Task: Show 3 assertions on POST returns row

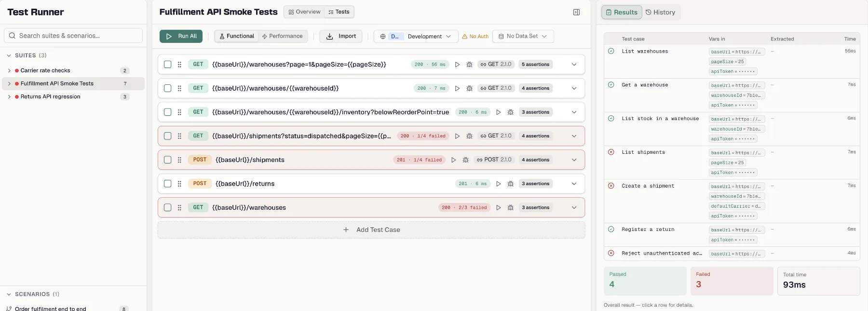Action: [535, 184]
